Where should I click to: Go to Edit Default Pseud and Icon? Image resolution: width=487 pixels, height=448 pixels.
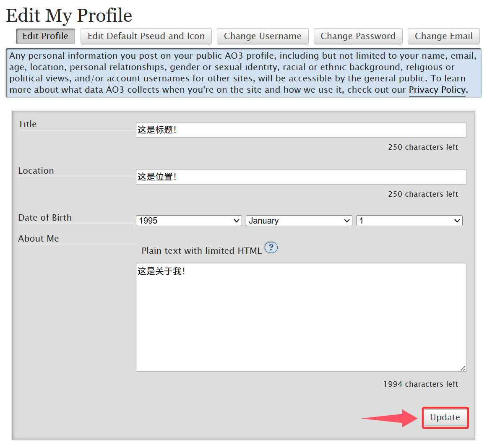pos(146,36)
